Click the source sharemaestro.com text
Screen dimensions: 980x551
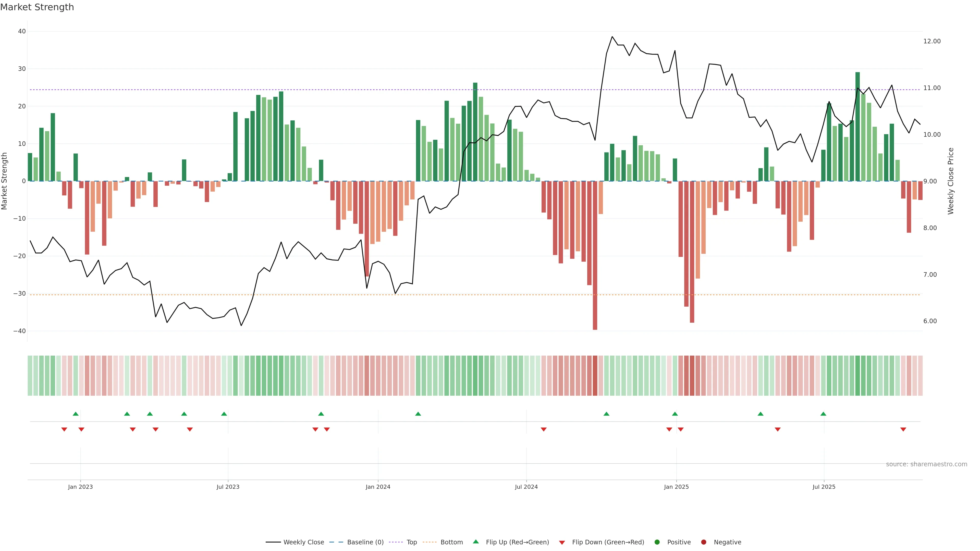[926, 464]
